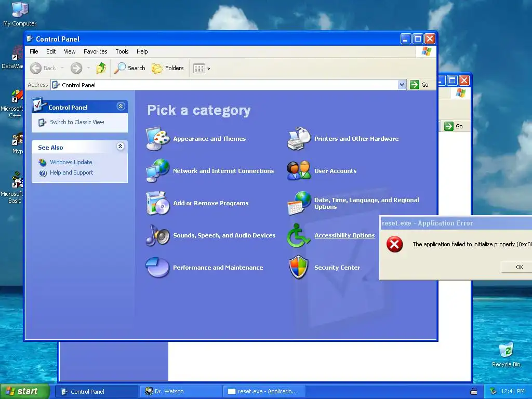Click Appearance and Themes text link
Image resolution: width=532 pixels, height=399 pixels.
click(x=209, y=139)
